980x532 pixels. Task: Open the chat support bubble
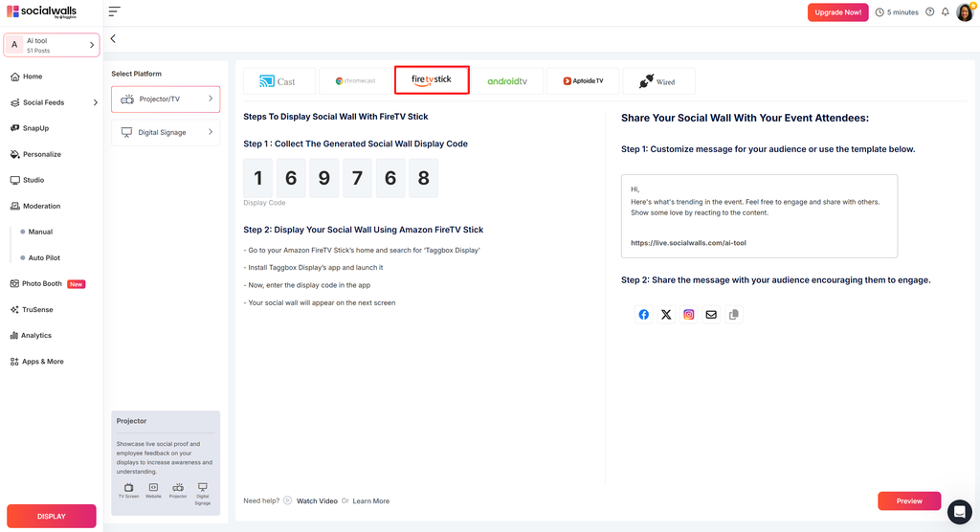coord(959,511)
